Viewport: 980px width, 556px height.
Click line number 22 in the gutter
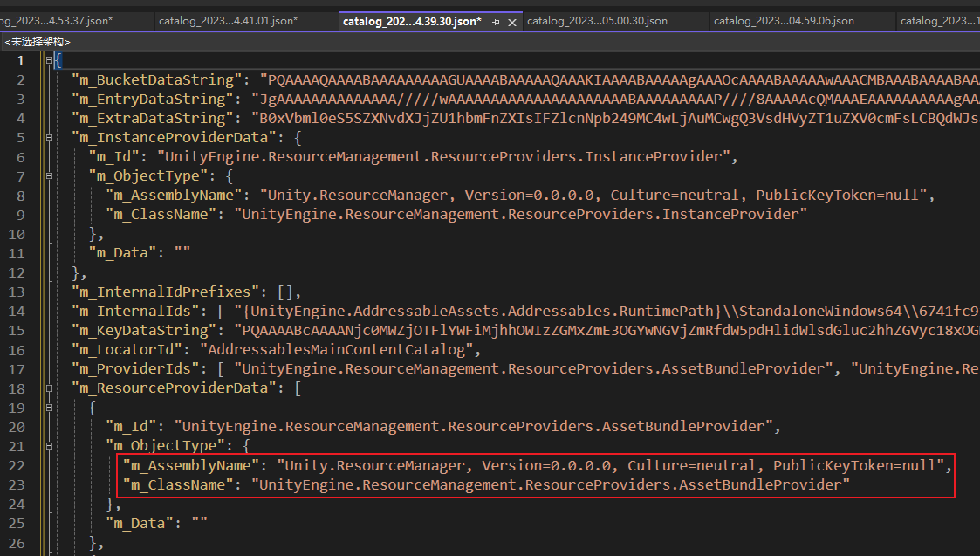(17, 465)
